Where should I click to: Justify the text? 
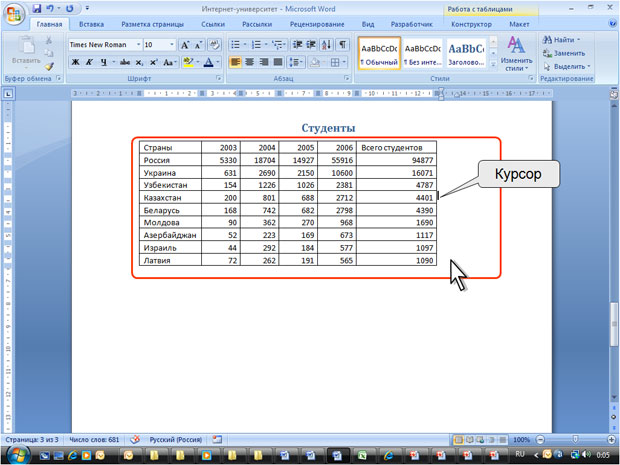click(278, 62)
